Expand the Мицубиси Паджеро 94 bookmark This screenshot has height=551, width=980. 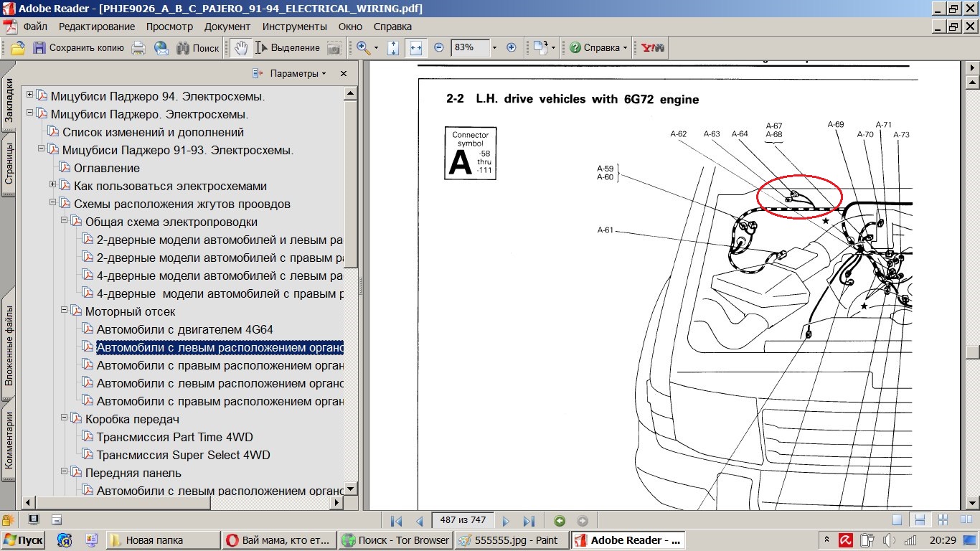[x=29, y=95]
